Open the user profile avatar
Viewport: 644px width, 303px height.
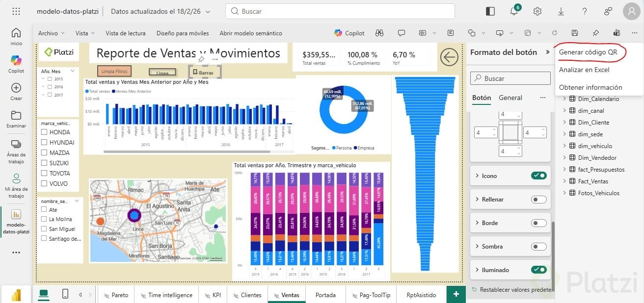tap(632, 11)
